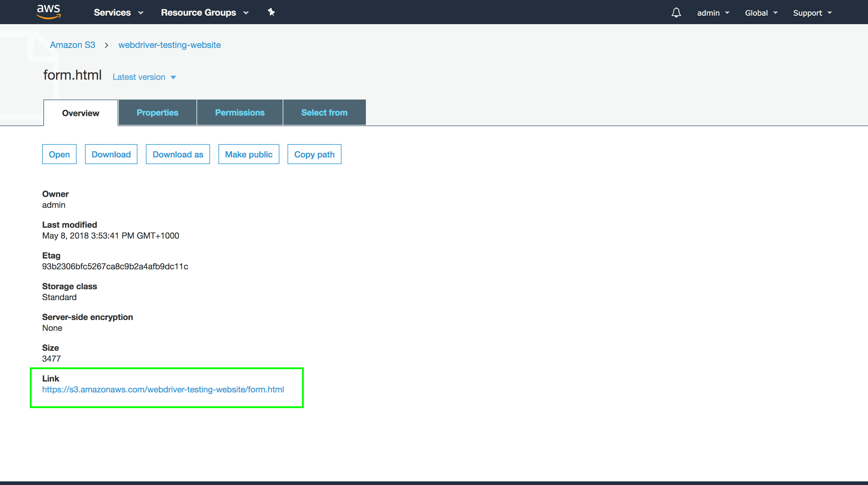Viewport: 868px width, 485px height.
Task: Click the Make public button
Action: pos(249,154)
